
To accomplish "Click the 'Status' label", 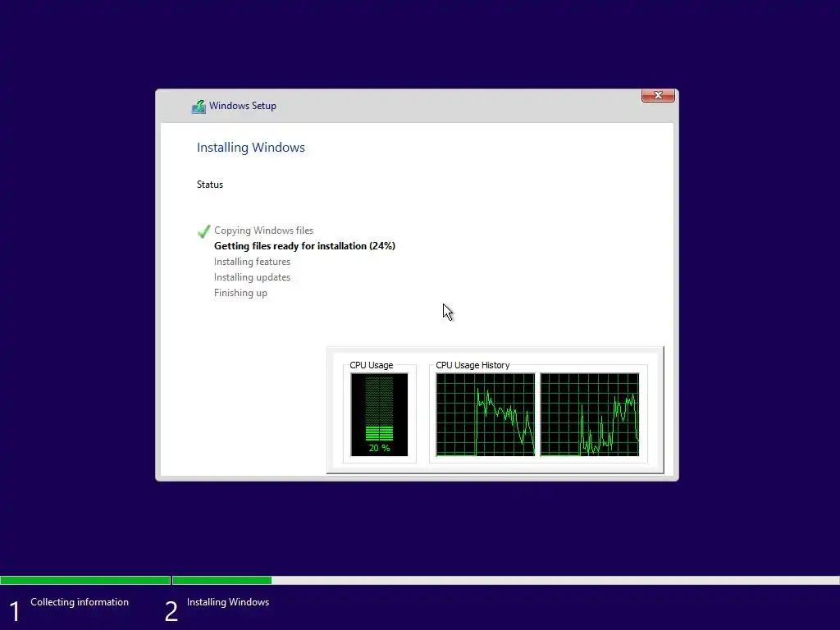I will coord(209,185).
